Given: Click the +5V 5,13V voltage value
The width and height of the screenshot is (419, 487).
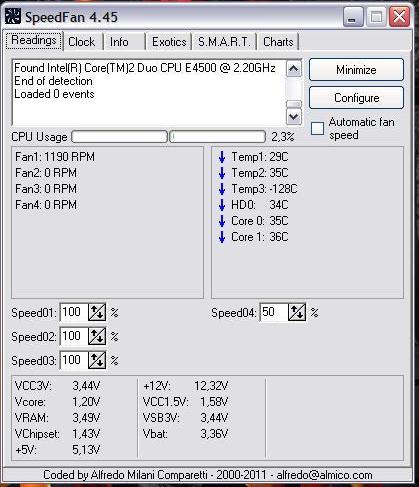Looking at the screenshot, I should pyautogui.click(x=86, y=450).
